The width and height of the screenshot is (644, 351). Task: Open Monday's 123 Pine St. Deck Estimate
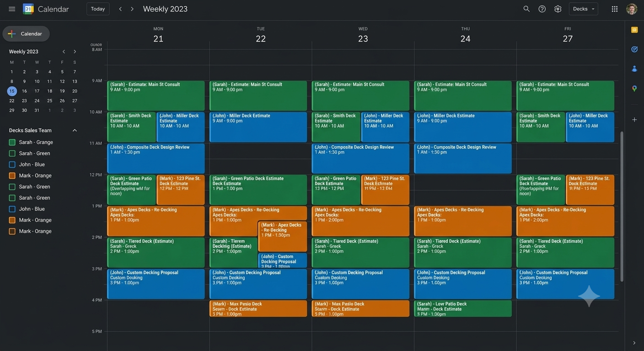tap(181, 190)
